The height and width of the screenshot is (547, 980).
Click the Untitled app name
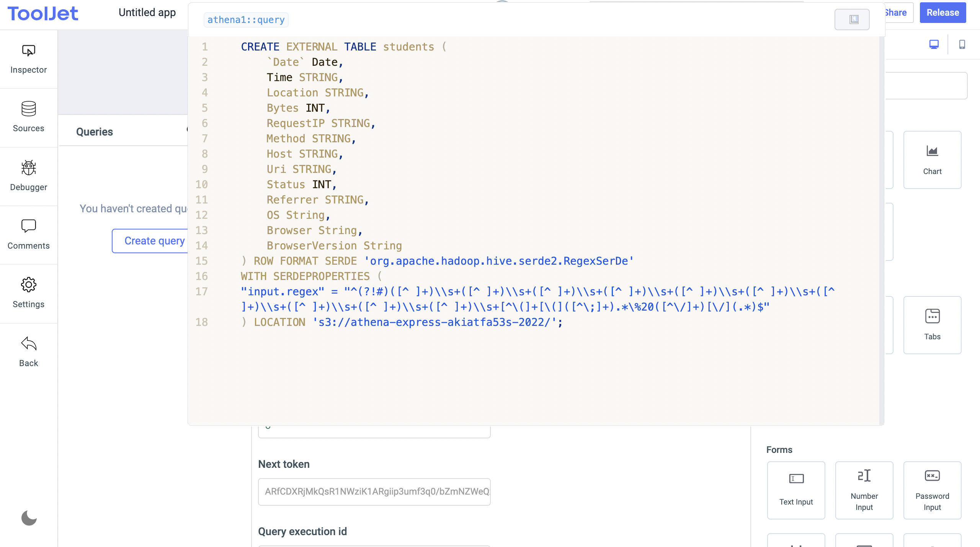[147, 13]
